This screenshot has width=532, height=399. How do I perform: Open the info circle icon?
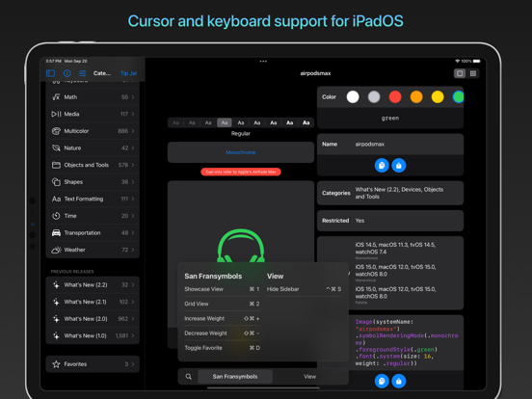tap(67, 73)
